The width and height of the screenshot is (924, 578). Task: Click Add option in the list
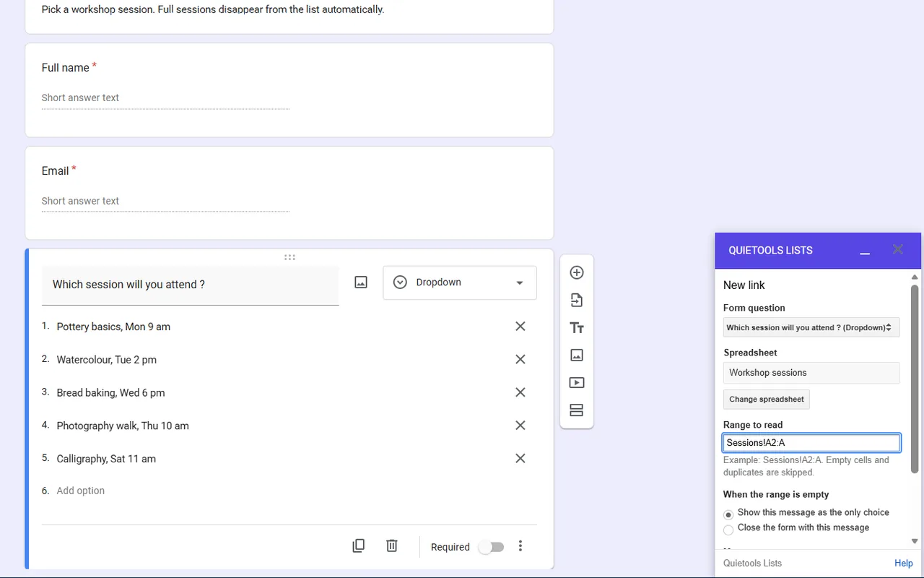tap(81, 491)
